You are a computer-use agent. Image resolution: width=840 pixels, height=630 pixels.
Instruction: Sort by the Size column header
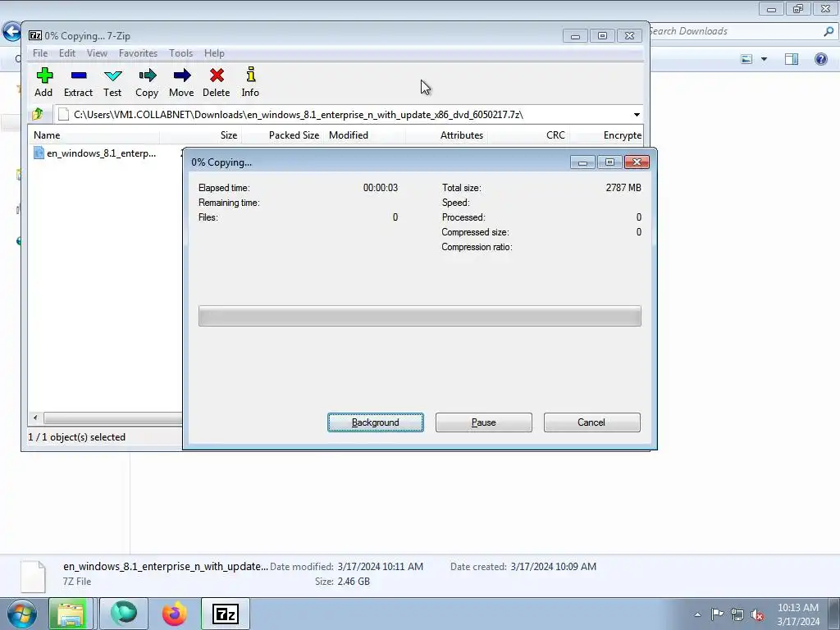(200, 135)
